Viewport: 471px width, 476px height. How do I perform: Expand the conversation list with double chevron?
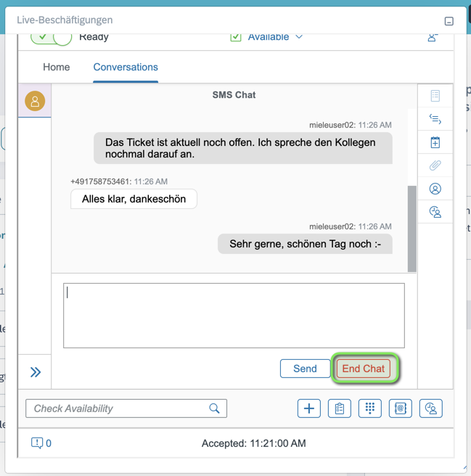[36, 372]
